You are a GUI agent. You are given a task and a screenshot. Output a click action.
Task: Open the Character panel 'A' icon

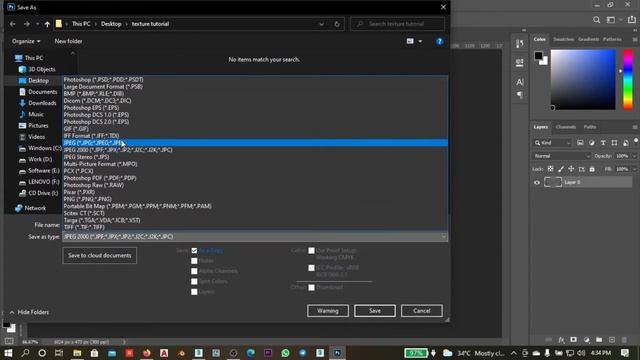[x=520, y=82]
